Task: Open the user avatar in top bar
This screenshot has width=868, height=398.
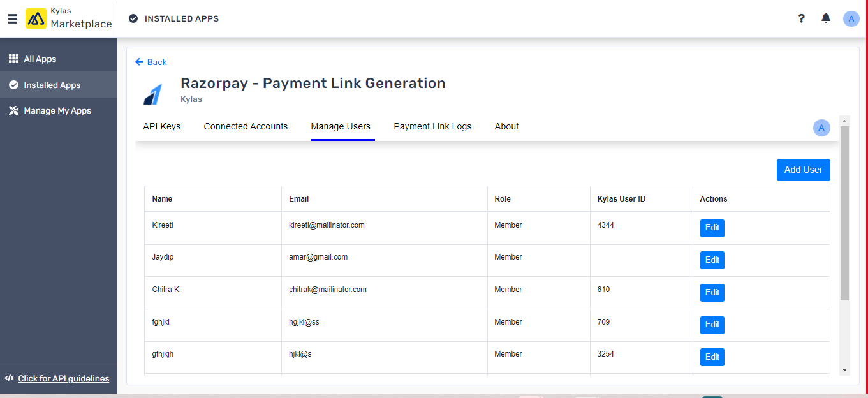Action: click(851, 18)
